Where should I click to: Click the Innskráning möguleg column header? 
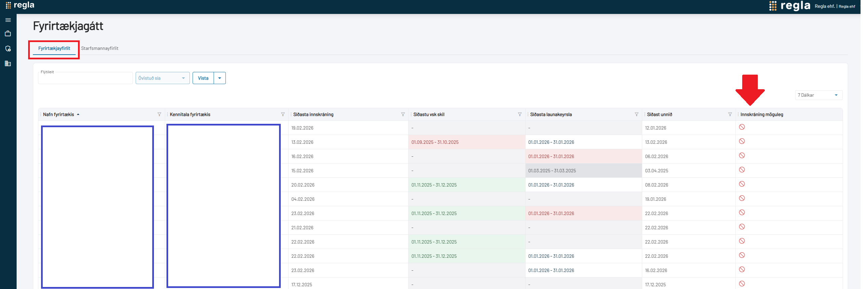pos(762,115)
